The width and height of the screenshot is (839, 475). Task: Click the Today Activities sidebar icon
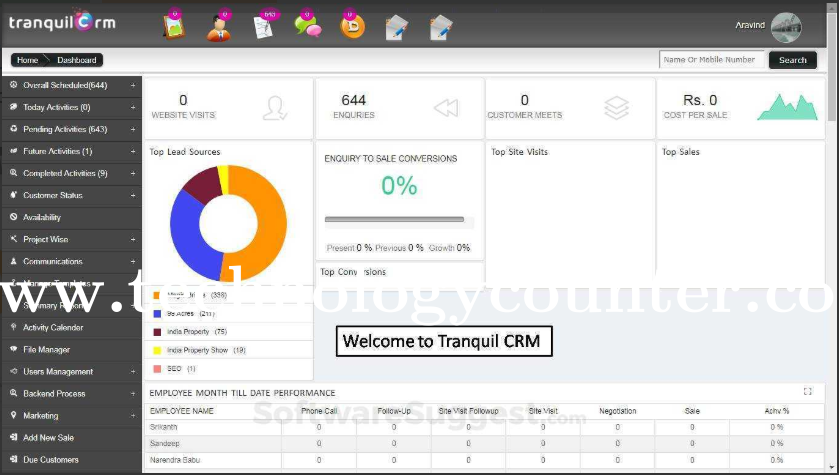[13, 106]
